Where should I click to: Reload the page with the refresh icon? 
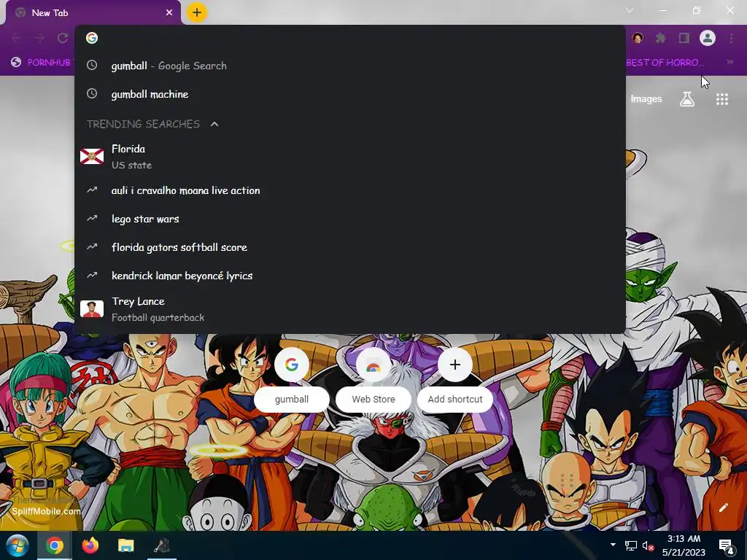tap(63, 38)
